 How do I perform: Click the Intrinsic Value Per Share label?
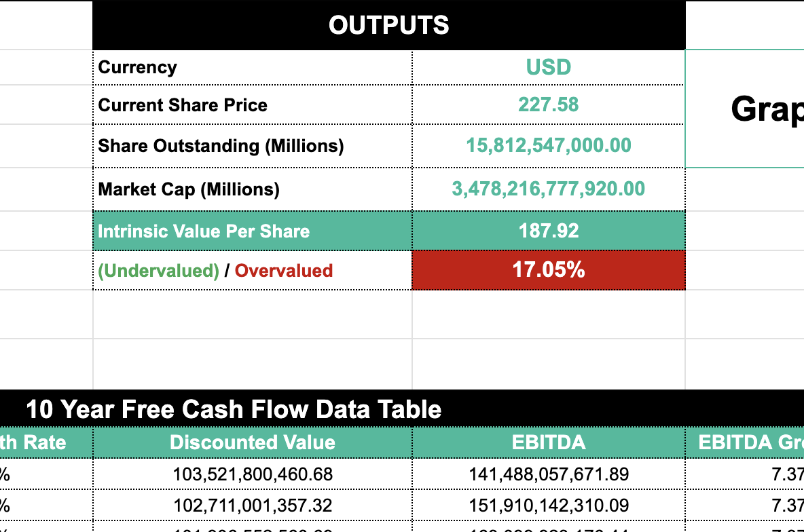(x=204, y=231)
